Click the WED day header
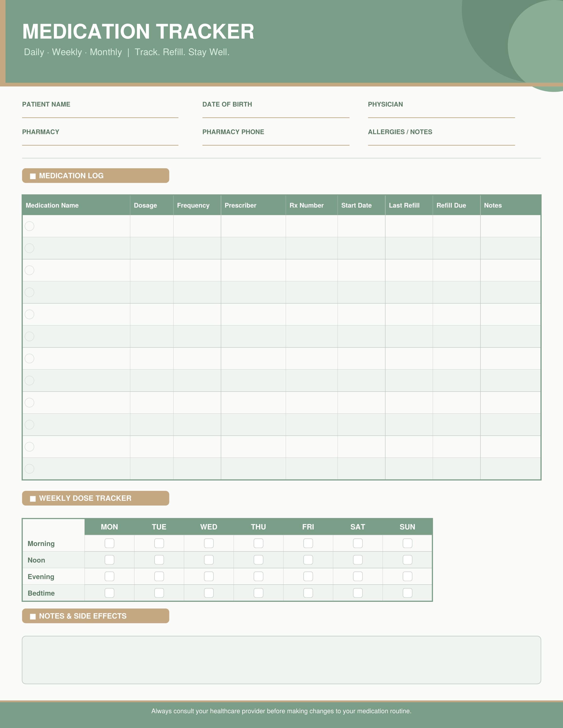 [209, 527]
